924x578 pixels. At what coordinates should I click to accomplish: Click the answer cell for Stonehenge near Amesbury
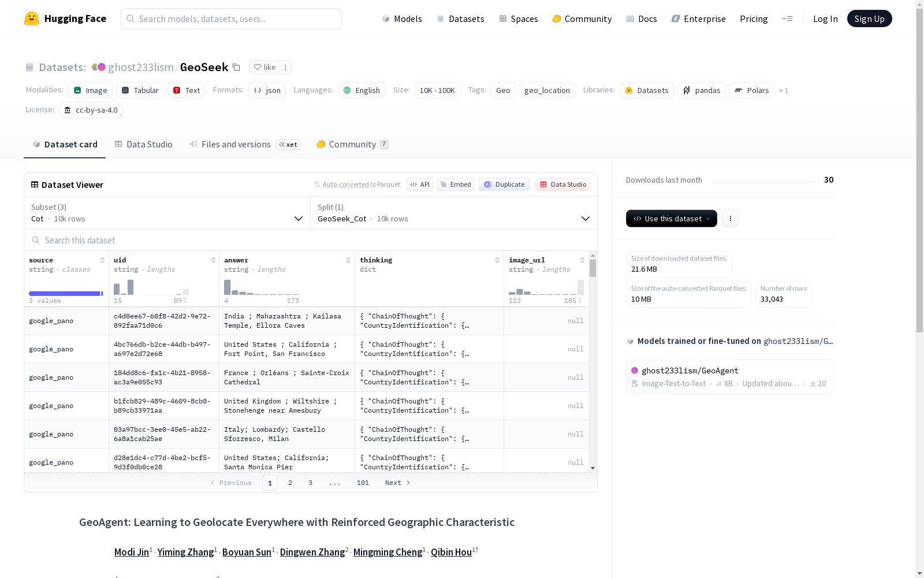click(287, 406)
